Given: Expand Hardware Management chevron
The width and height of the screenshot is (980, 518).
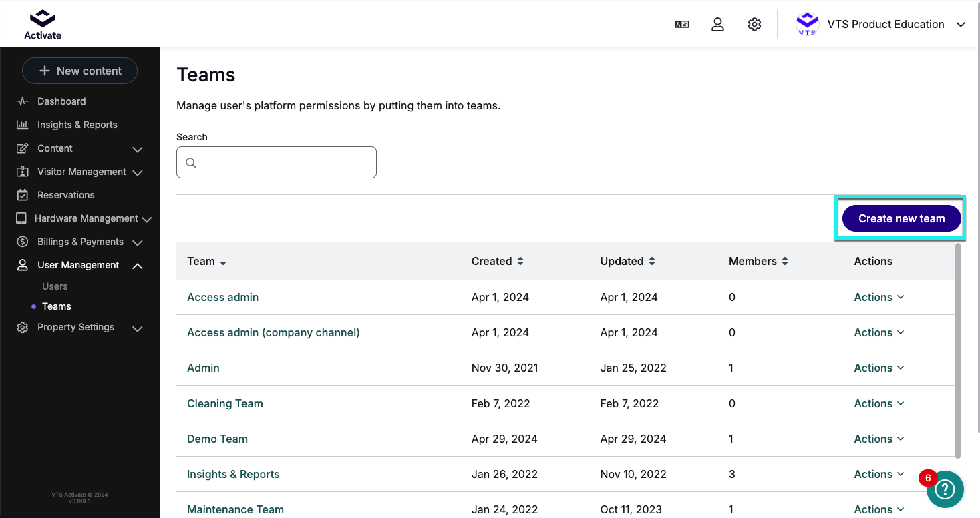Looking at the screenshot, I should tap(147, 219).
